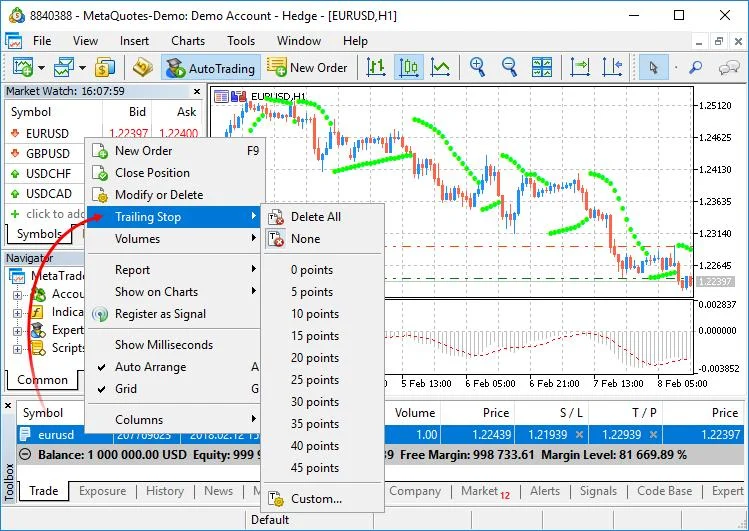Screen dimensions: 749x531
Task: Remove take profit via T/P x icon
Action: tap(653, 435)
